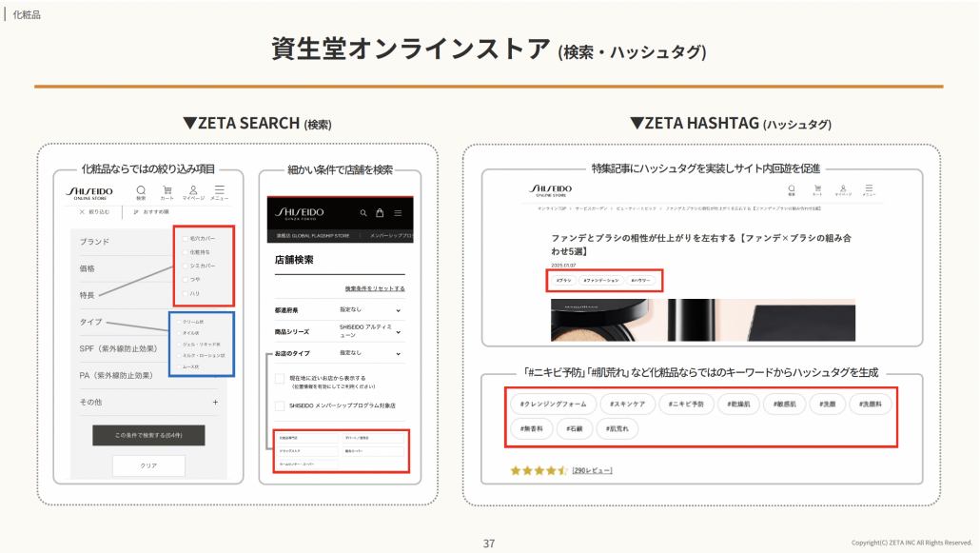Image resolution: width=980 pixels, height=553 pixels.
Task: Expand the その他 filter with plus sign
Action: 215,403
